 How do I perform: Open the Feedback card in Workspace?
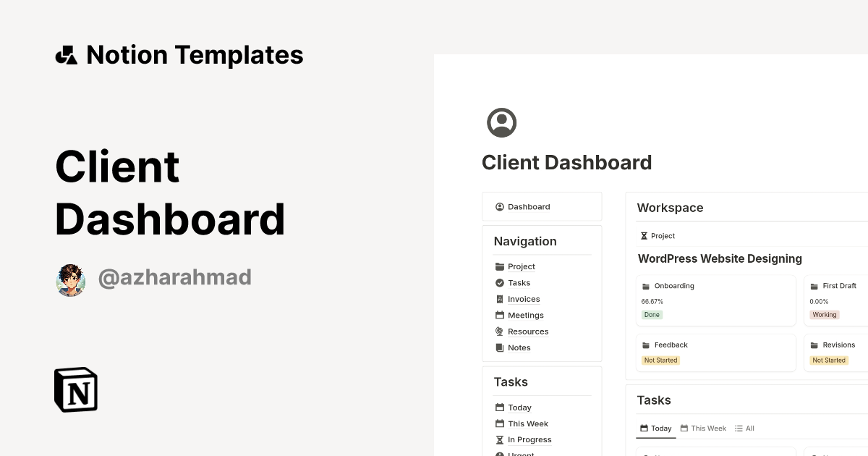[715, 352]
